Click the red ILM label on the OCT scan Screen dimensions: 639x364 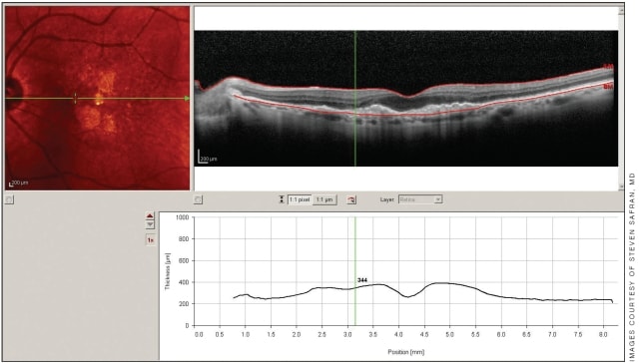coord(608,66)
